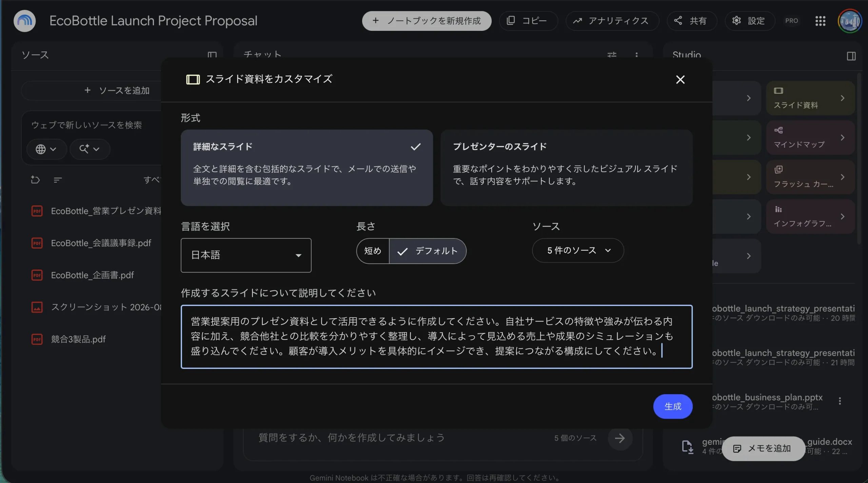Select the 詳細なスライド format

coord(307,168)
